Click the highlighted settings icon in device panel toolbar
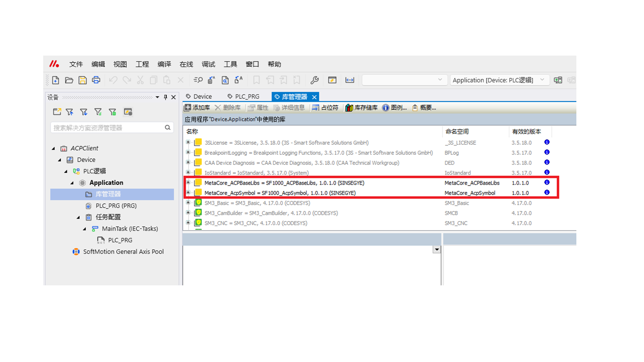Screen dimensions: 644x362 128,112
